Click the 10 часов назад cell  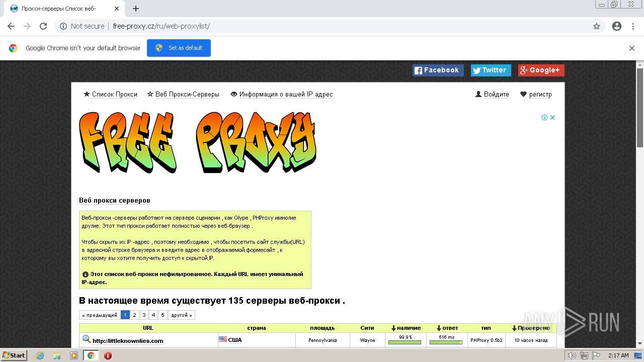click(x=531, y=340)
